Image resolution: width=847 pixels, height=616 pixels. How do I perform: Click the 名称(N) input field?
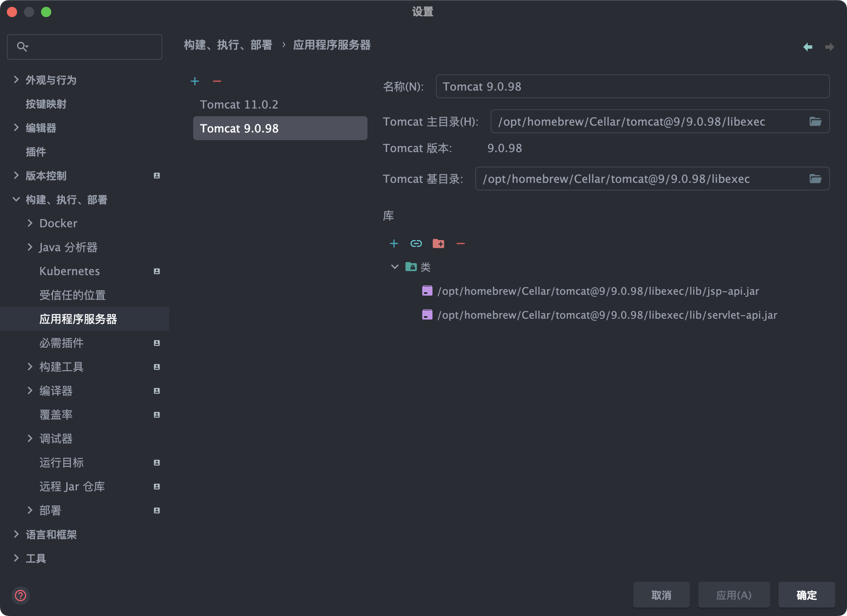[x=632, y=86]
